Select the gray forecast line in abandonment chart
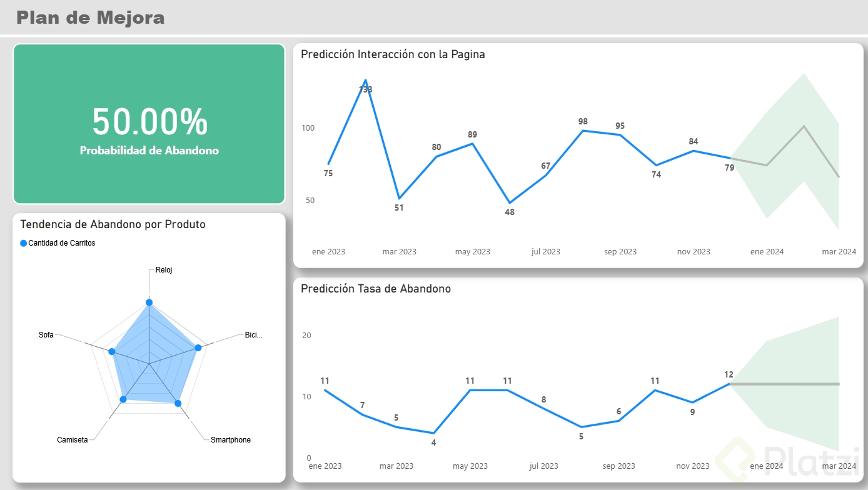This screenshot has width=868, height=490. coord(784,384)
